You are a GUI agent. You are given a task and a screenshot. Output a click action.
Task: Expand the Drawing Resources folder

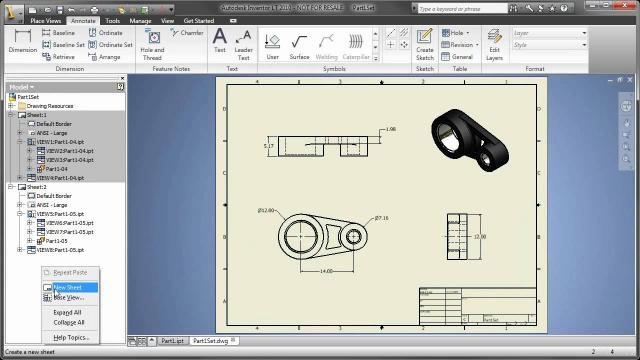(x=11, y=106)
